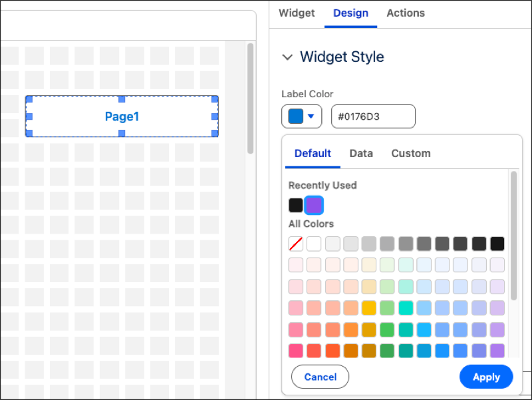Switch to the Widget tab
Screen dimensions: 532x400
(297, 13)
